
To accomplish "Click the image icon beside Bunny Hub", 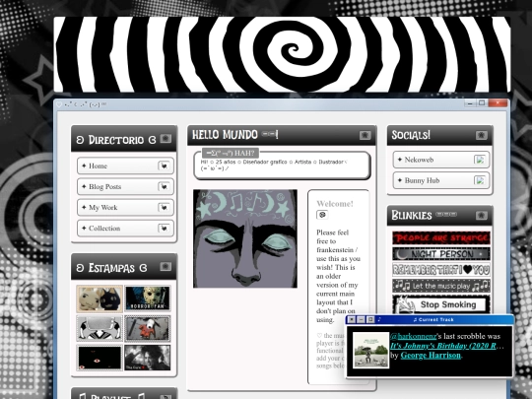I will (480, 180).
